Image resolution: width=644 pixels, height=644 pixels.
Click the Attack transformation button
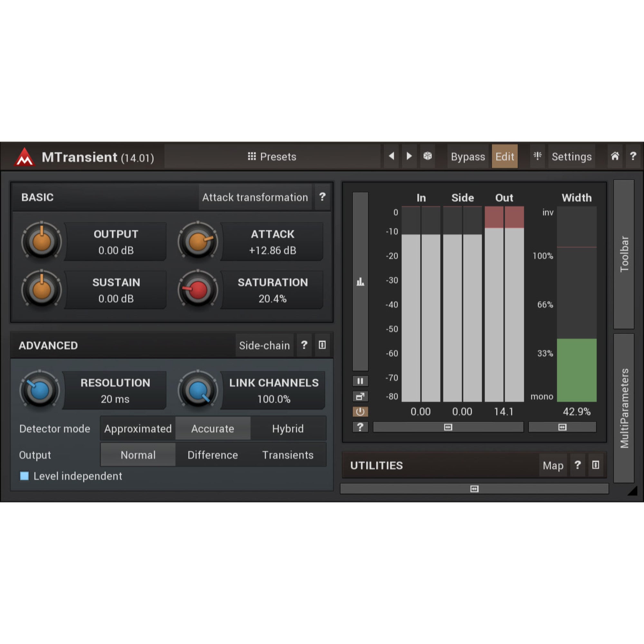[x=255, y=197]
